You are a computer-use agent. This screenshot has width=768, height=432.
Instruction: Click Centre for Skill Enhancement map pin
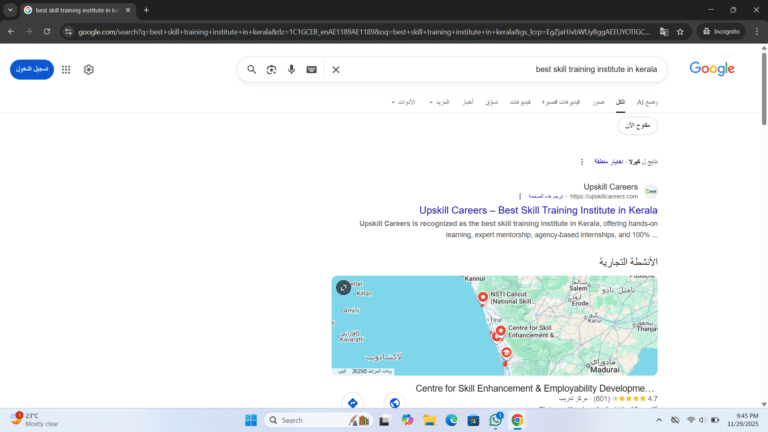pos(500,331)
